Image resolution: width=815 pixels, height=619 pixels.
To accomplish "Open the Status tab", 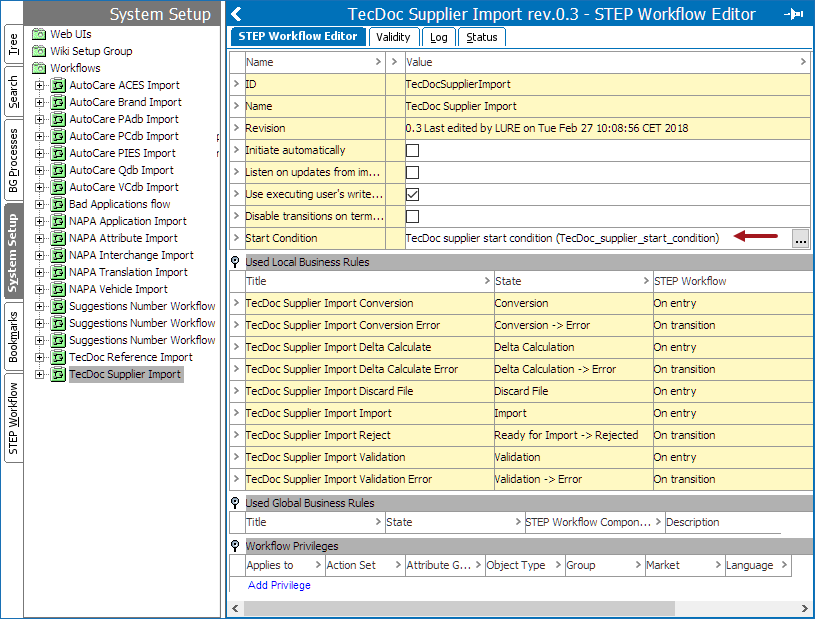I will coord(482,37).
